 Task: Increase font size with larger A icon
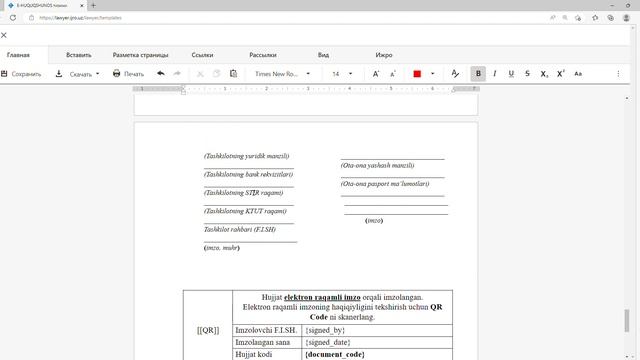click(x=376, y=74)
